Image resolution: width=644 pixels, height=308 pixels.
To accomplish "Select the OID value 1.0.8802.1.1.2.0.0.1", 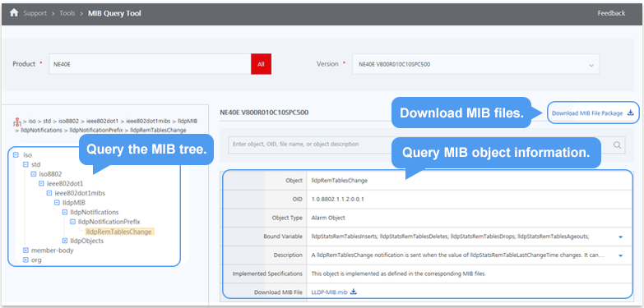I will pos(337,199).
